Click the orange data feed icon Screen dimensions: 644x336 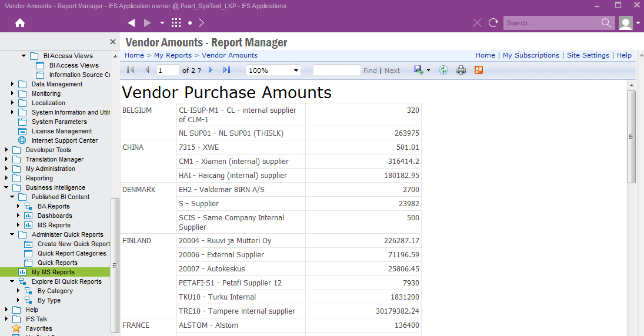pyautogui.click(x=479, y=70)
